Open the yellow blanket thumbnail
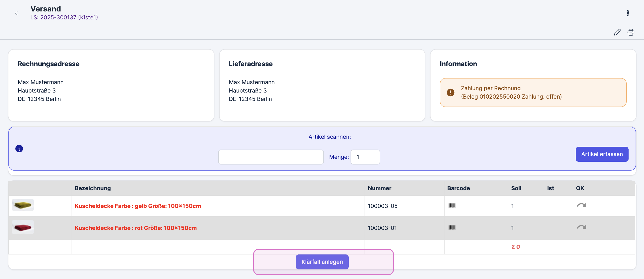Viewport: 644px width, 279px height. [23, 205]
